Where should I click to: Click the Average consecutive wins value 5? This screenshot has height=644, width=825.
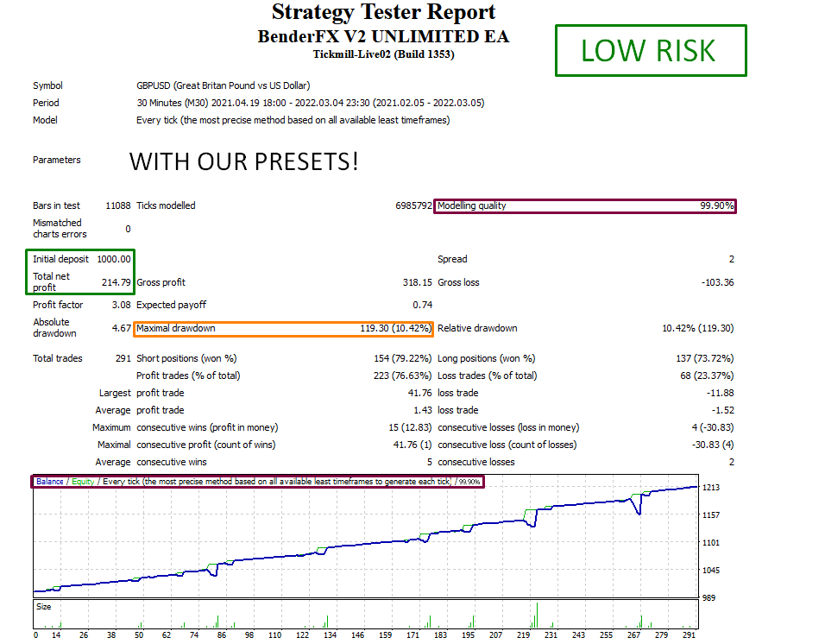[x=430, y=463]
